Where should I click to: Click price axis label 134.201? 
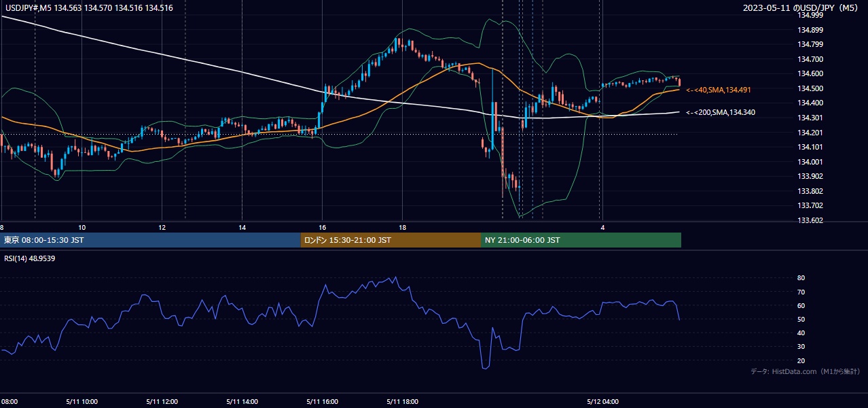coord(809,133)
